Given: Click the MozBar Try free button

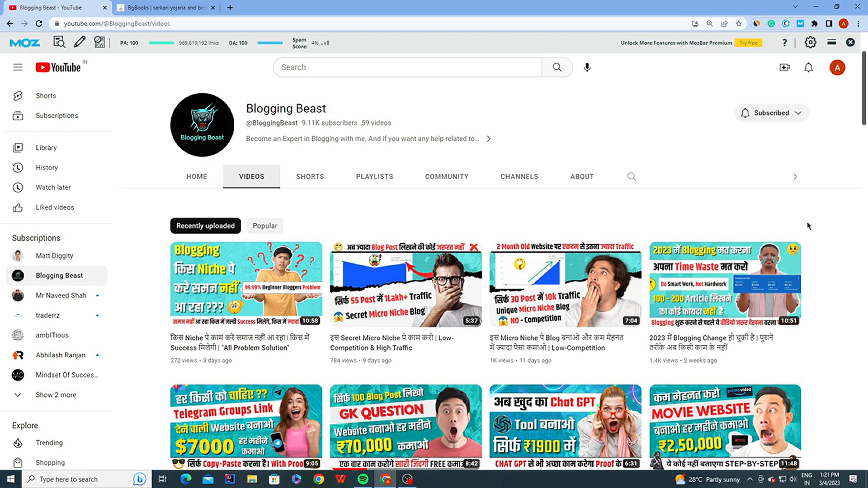Looking at the screenshot, I should 749,43.
